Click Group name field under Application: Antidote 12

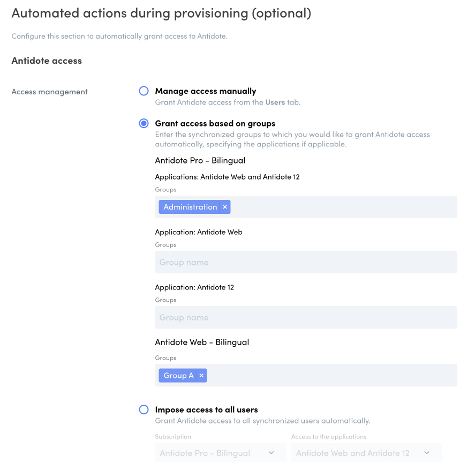coord(306,318)
